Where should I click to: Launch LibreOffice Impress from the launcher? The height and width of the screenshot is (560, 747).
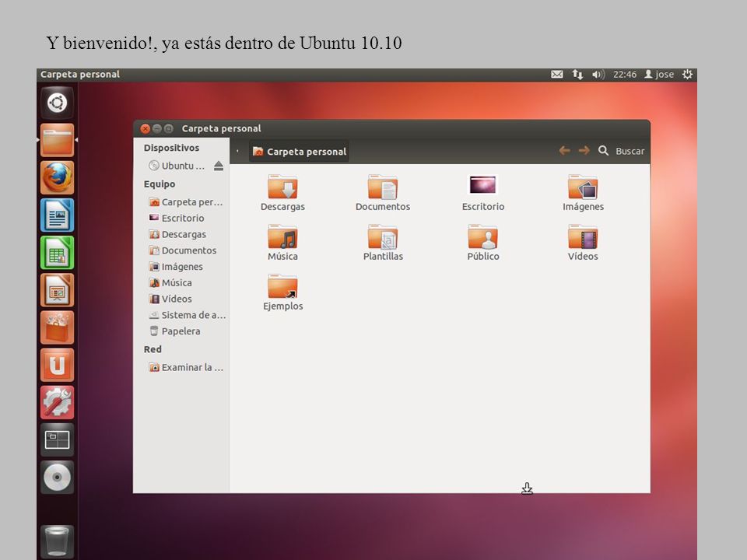[x=57, y=290]
